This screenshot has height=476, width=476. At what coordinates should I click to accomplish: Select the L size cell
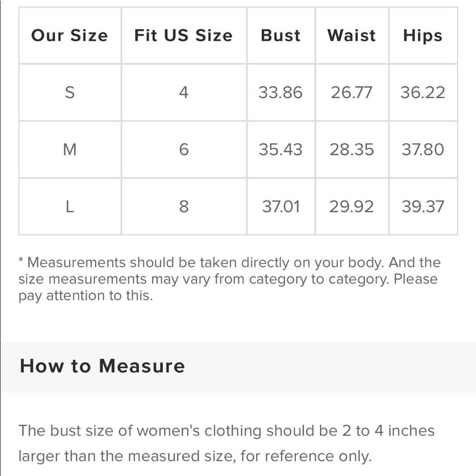(x=70, y=207)
